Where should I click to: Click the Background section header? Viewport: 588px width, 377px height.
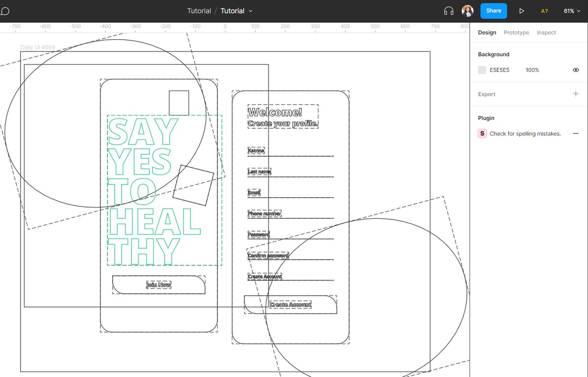[x=493, y=54]
